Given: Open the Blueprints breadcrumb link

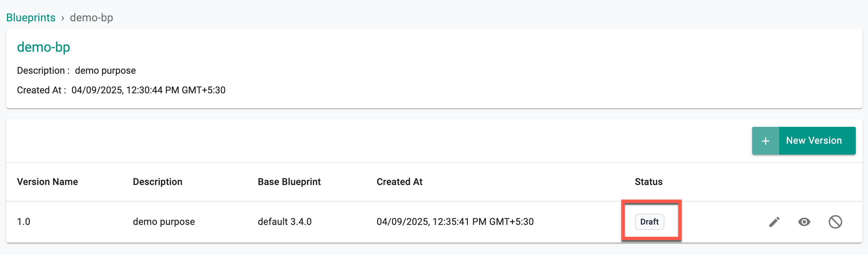Looking at the screenshot, I should tap(31, 18).
